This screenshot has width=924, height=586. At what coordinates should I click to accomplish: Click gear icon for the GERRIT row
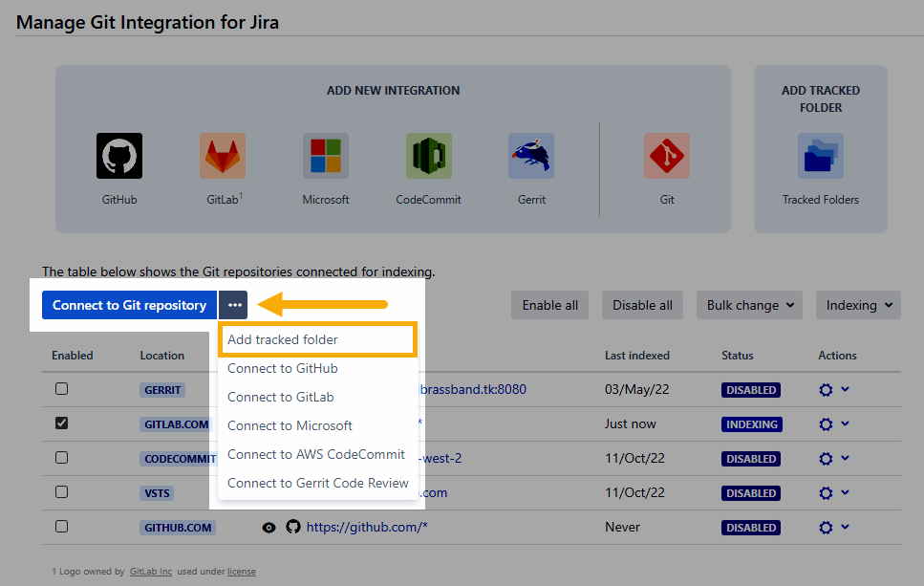point(827,390)
